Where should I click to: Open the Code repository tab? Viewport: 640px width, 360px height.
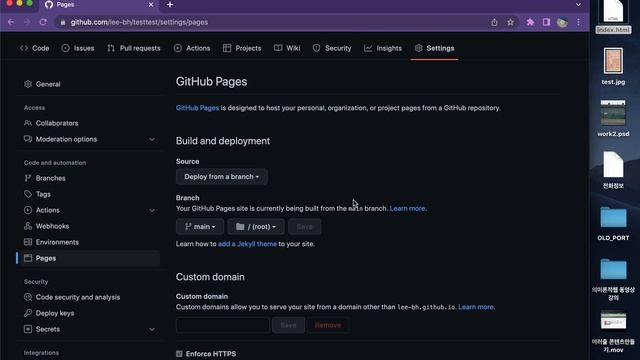click(x=35, y=48)
